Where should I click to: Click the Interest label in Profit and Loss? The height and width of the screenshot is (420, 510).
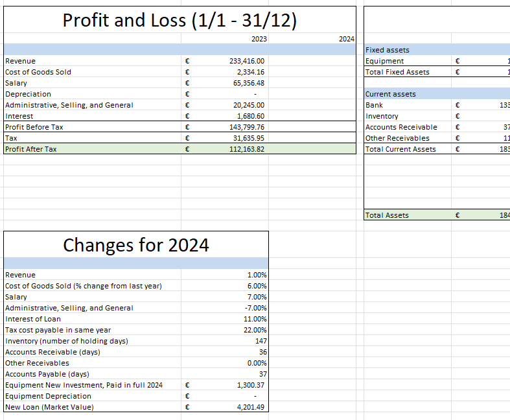click(19, 117)
